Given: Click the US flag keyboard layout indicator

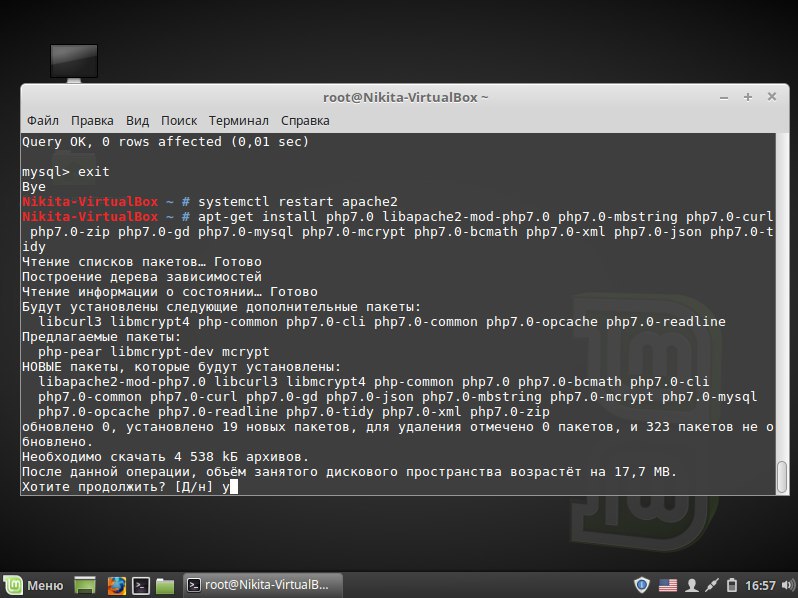Looking at the screenshot, I should [x=668, y=586].
